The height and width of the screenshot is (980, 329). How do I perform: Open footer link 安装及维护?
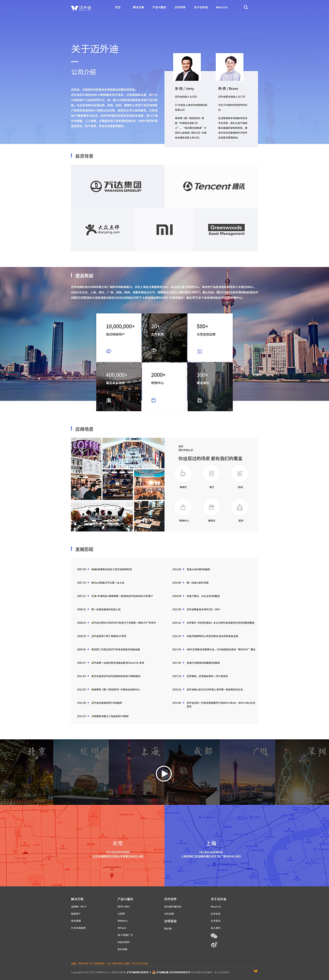(x=124, y=942)
